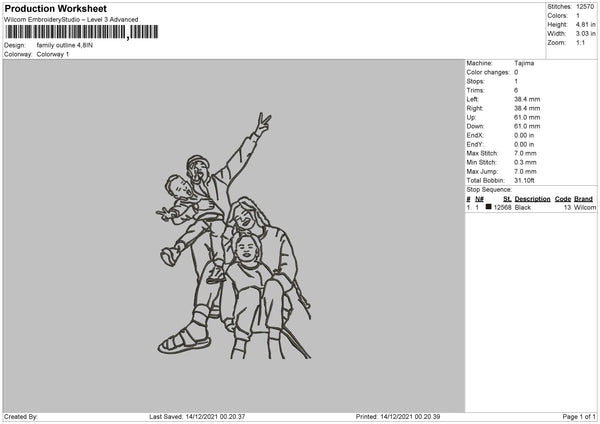600x424 pixels.
Task: Click the N# column header
Action: [479, 199]
